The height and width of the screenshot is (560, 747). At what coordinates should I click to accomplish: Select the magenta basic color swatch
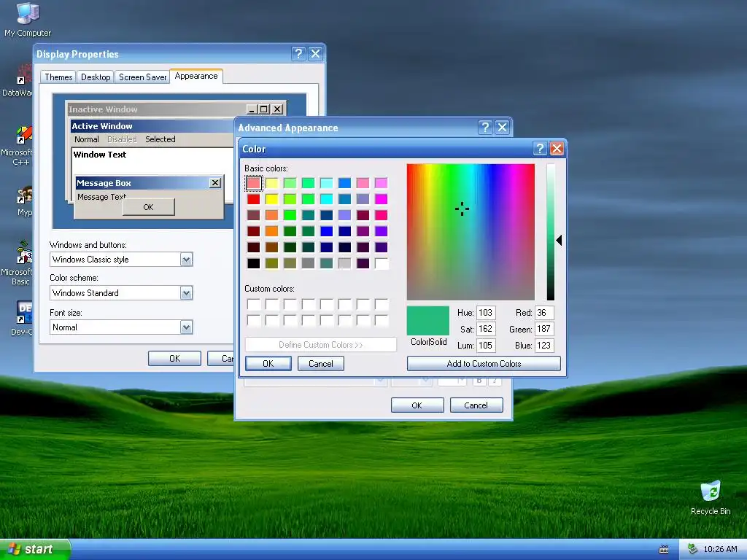pos(381,199)
